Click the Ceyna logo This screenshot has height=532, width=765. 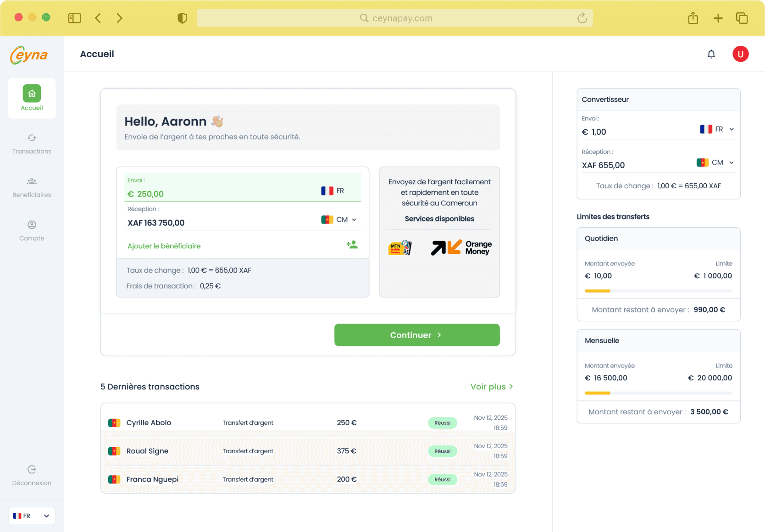point(28,55)
